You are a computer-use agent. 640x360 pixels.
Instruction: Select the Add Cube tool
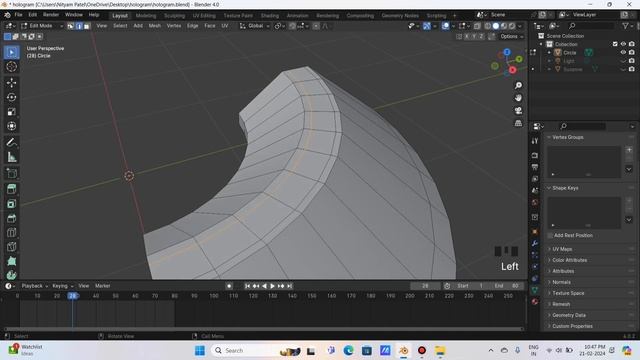pyautogui.click(x=11, y=173)
